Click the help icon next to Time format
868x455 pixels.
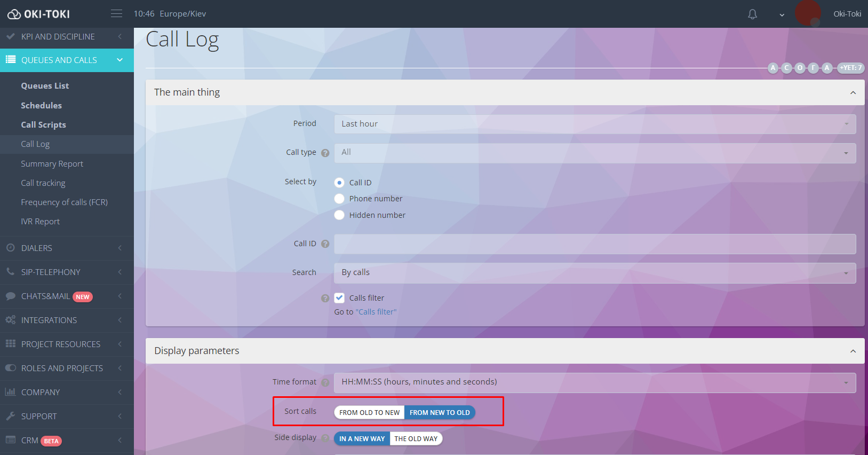point(325,382)
